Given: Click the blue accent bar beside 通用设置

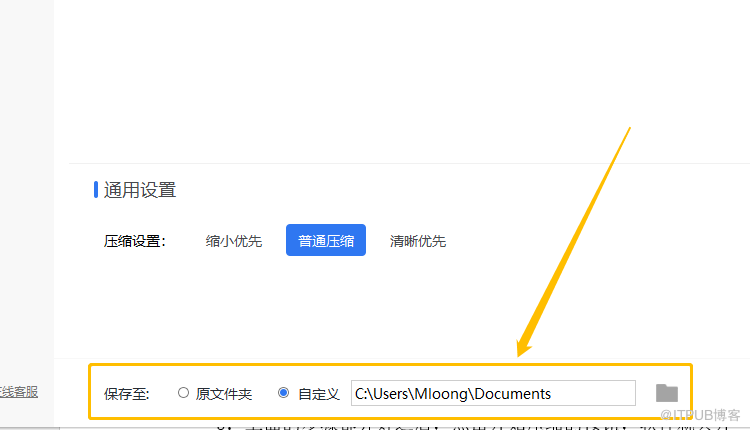Looking at the screenshot, I should pos(96,189).
